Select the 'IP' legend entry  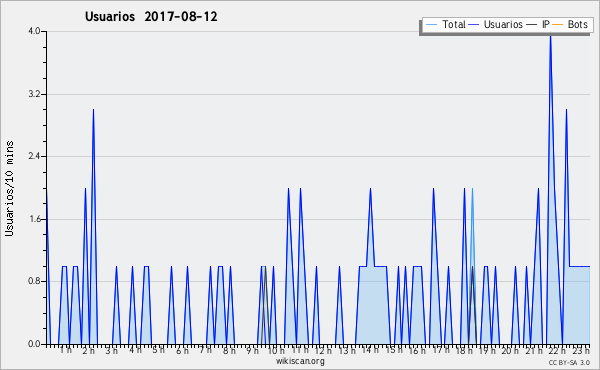coord(546,24)
